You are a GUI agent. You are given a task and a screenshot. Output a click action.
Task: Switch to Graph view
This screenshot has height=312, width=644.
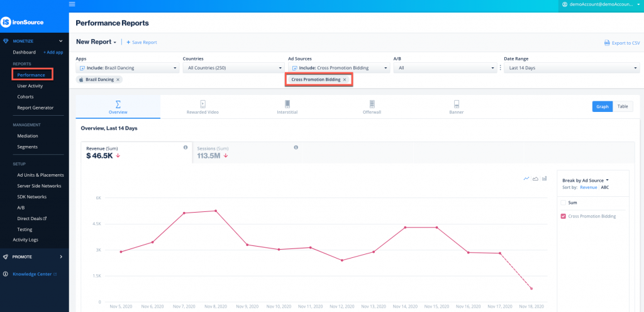click(x=602, y=106)
